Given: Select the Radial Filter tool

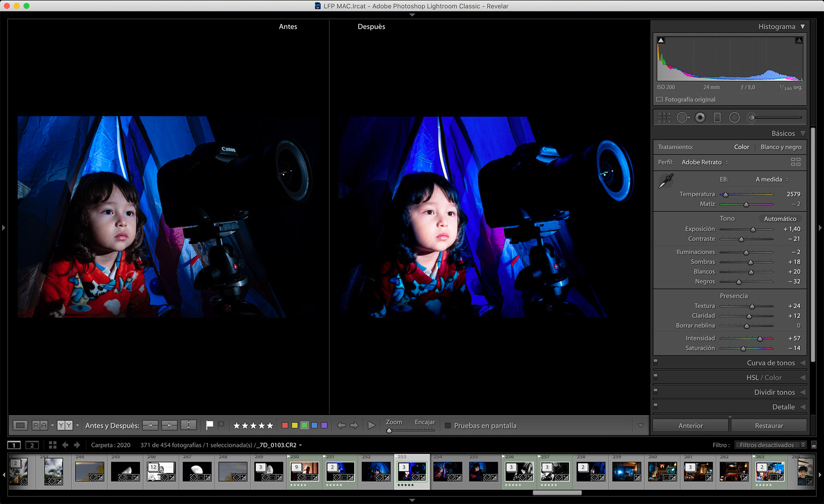Looking at the screenshot, I should 734,117.
